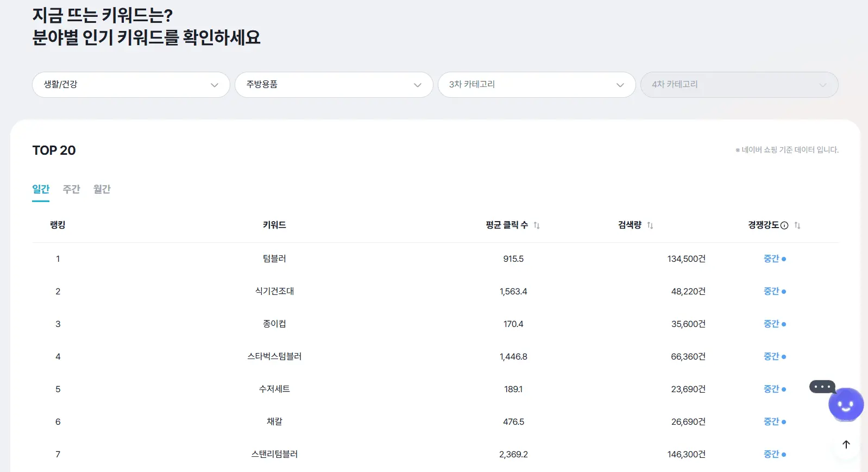Click the keyword 스타벅스텀블러

[274, 356]
